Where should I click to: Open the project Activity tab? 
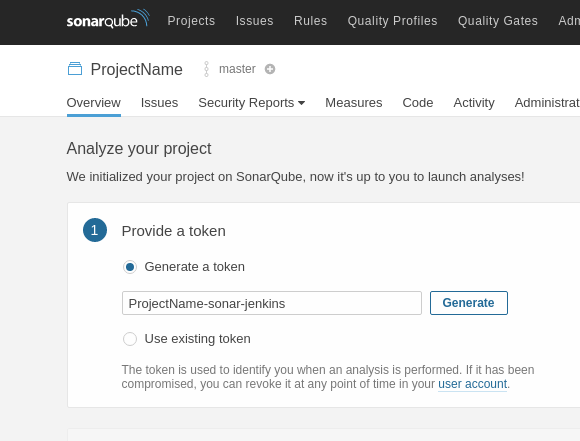(x=474, y=103)
